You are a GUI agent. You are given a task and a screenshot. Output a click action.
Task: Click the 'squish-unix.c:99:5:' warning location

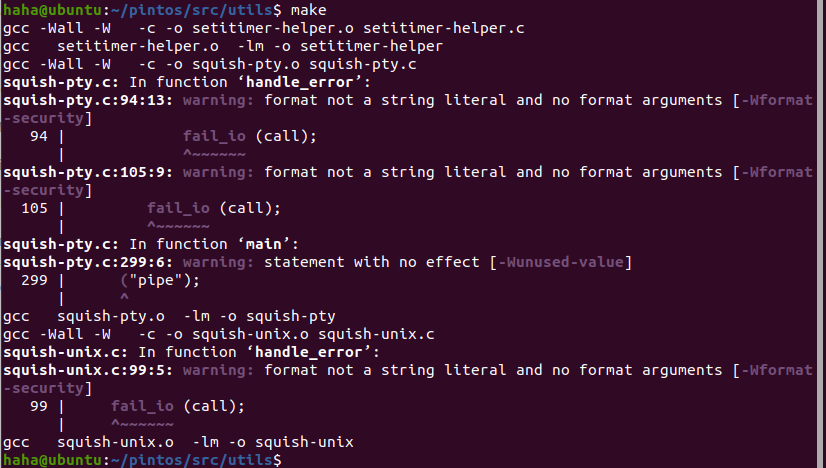(88, 370)
